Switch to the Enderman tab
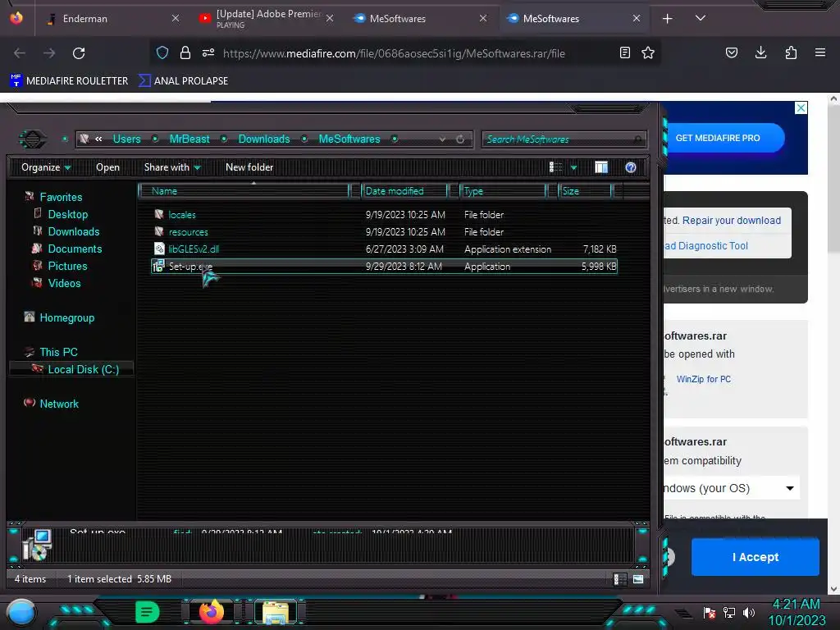840x630 pixels. click(x=111, y=19)
